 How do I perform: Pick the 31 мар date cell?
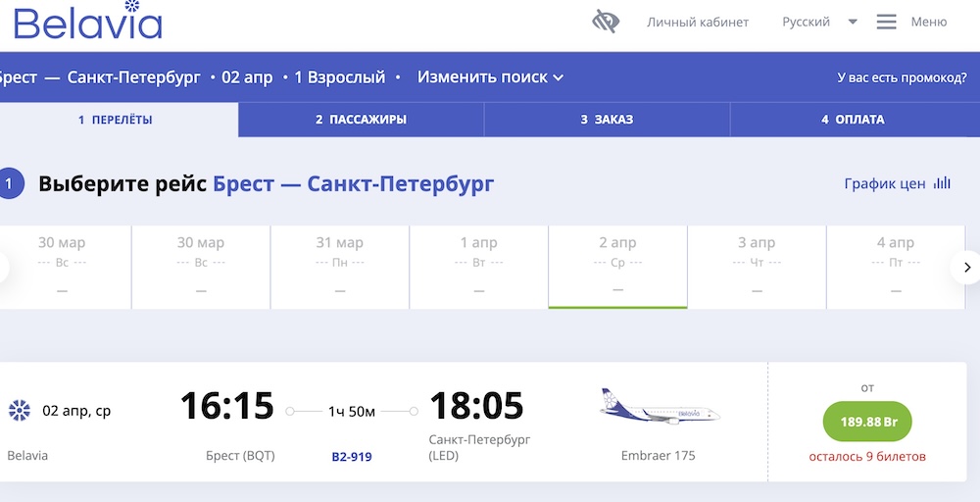pyautogui.click(x=339, y=267)
